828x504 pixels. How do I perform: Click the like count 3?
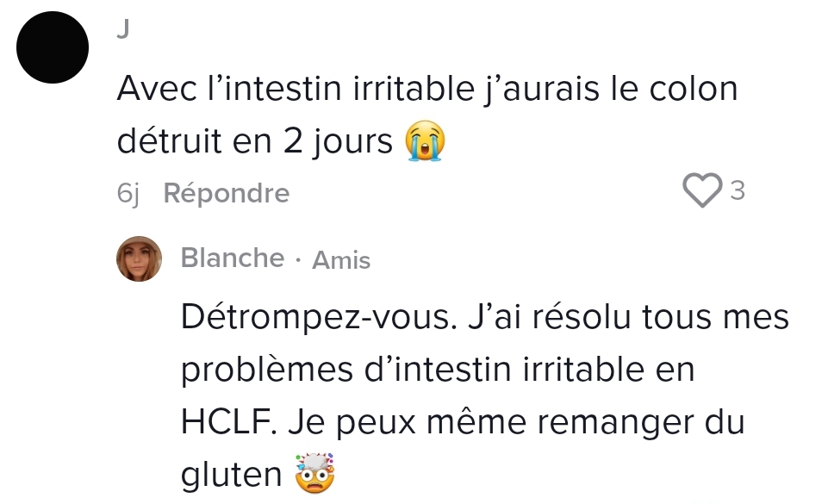(x=737, y=191)
